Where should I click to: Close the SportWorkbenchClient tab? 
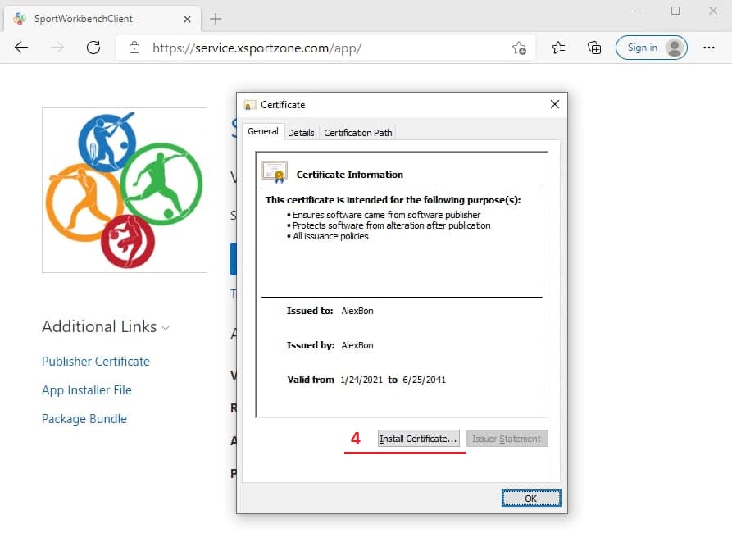tap(187, 18)
